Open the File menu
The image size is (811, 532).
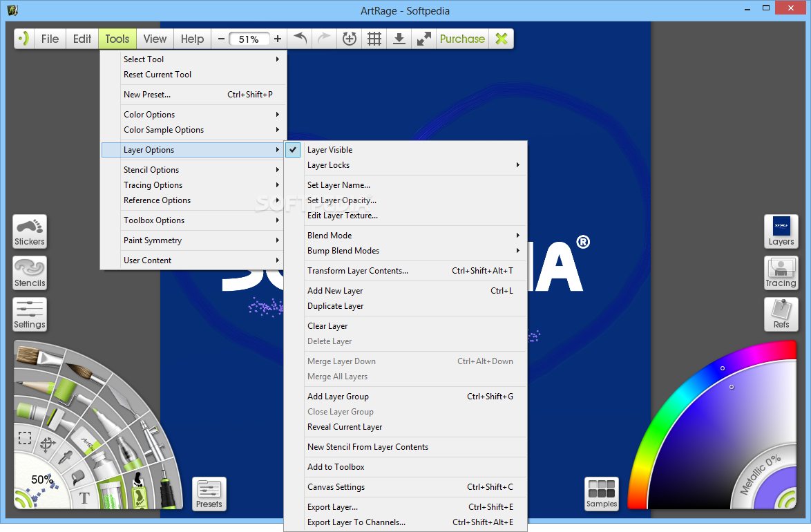point(50,39)
